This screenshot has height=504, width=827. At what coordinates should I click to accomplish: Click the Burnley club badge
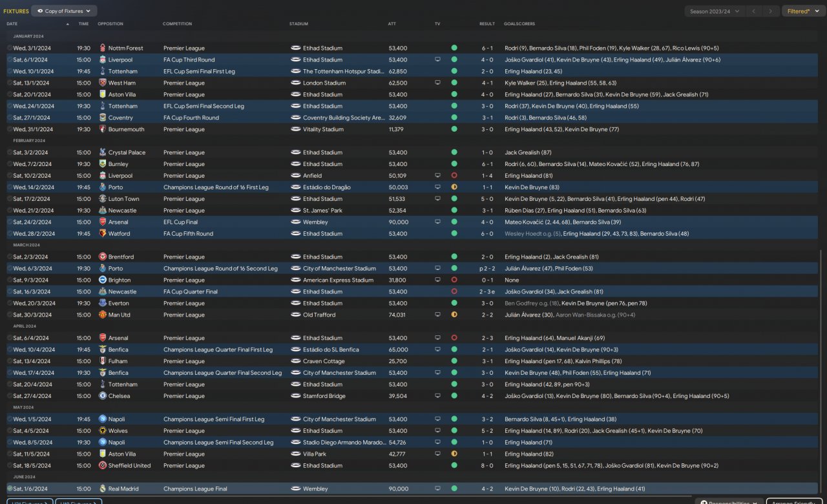102,164
